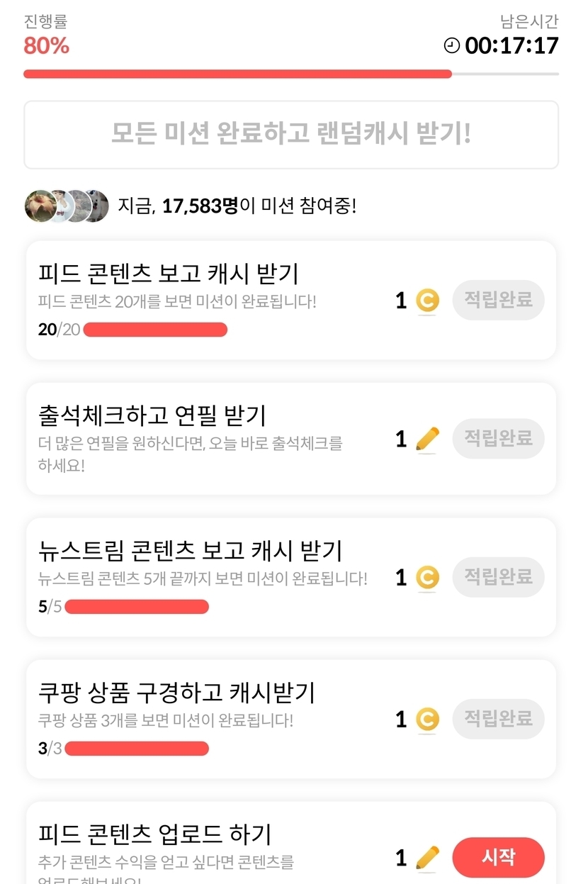Click the clock icon beside remaining time
Screen dimensions: 588x884
[x=451, y=45]
